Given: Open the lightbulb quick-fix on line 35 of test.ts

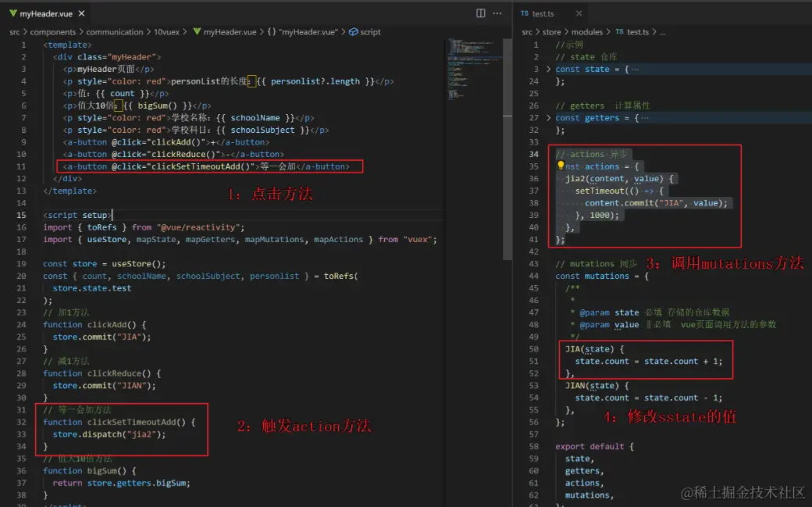Looking at the screenshot, I should (x=561, y=166).
